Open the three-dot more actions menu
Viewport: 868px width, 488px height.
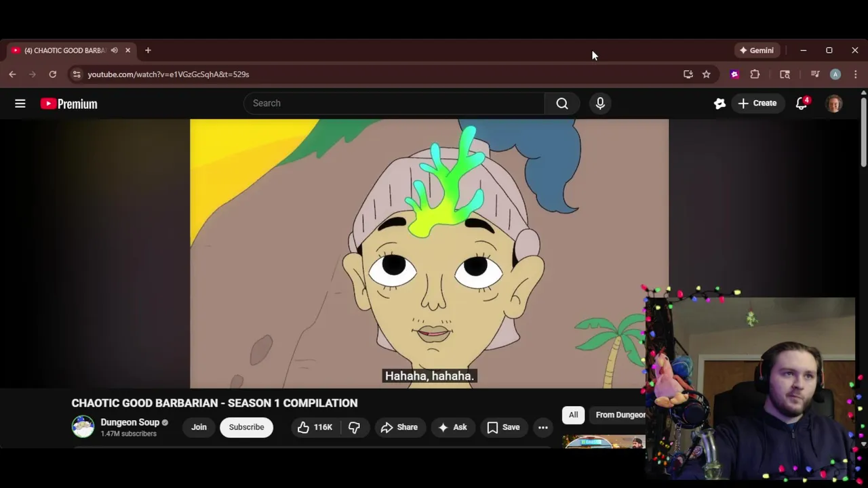point(542,427)
